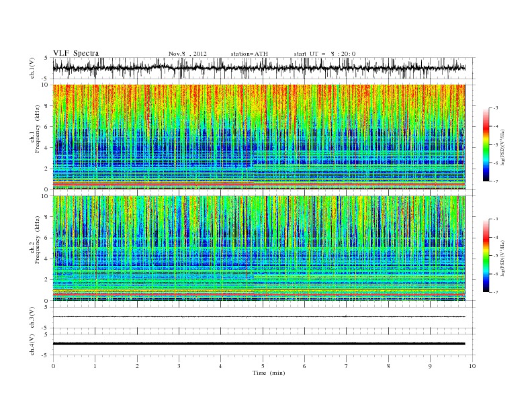The image size is (532, 411).
Task: Click the "ch.3(V)" axis label
Action: point(32,318)
